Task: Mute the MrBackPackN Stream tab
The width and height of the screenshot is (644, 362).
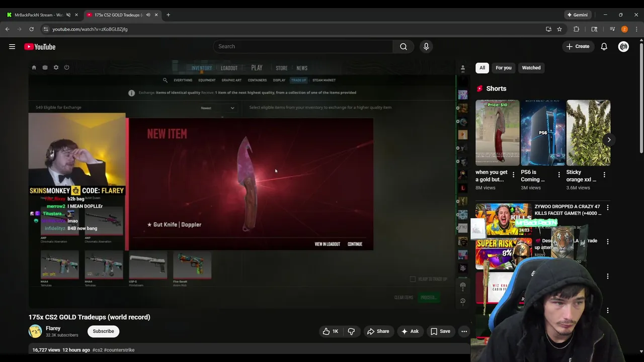Action: 68,15
